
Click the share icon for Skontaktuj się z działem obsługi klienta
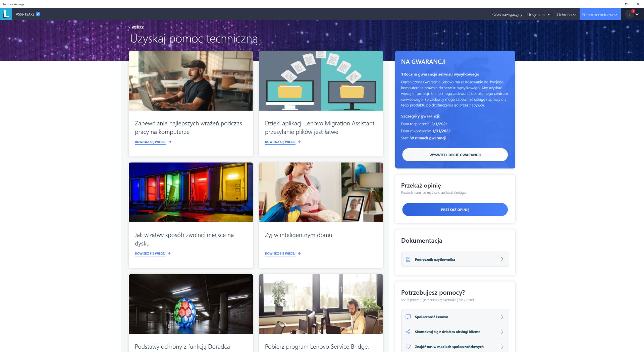[408, 332]
